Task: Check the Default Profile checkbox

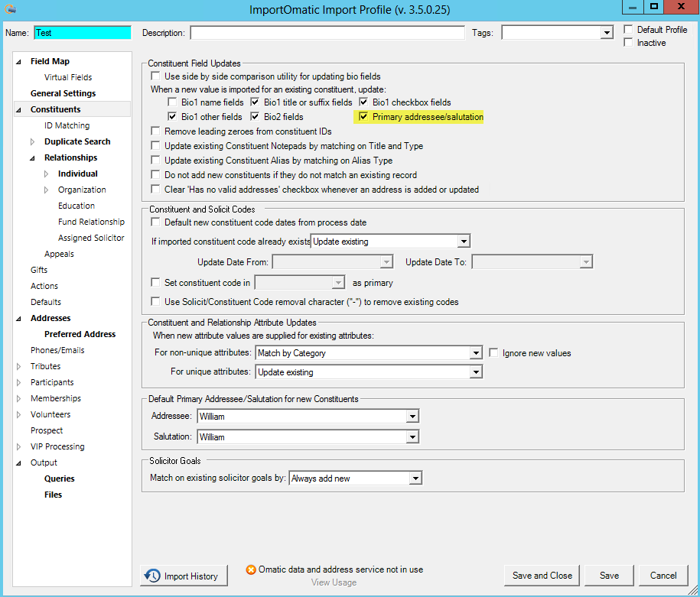Action: (627, 28)
